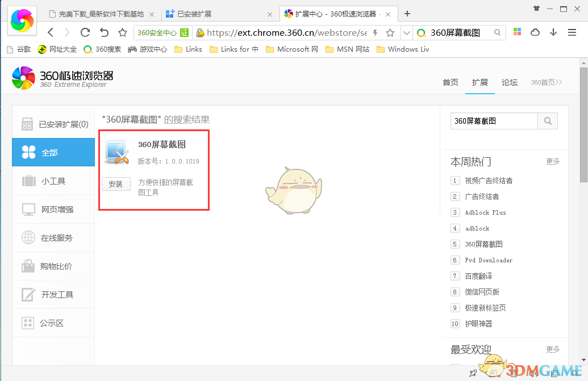Open 百度翻译 in hot list
Viewport: 588px width, 381px height.
478,276
